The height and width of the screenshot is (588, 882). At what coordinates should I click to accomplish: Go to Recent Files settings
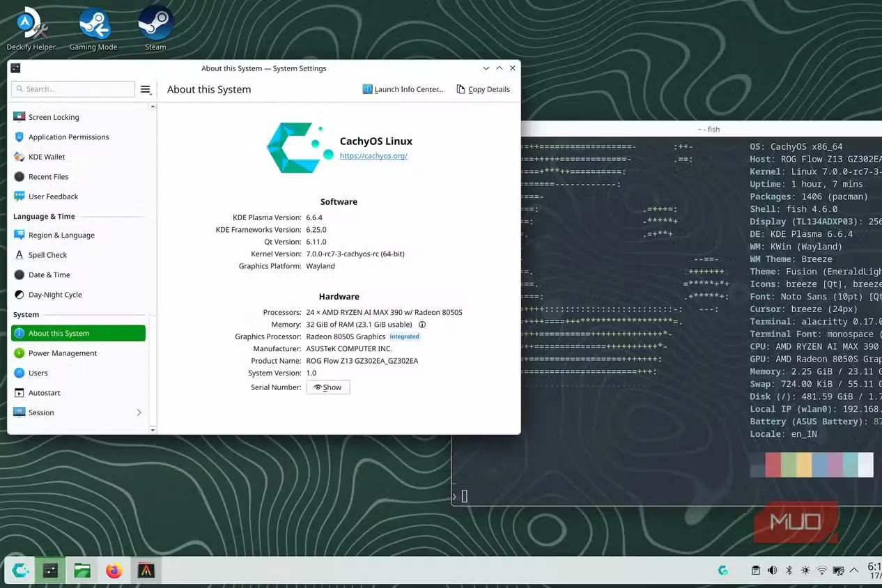click(79, 177)
